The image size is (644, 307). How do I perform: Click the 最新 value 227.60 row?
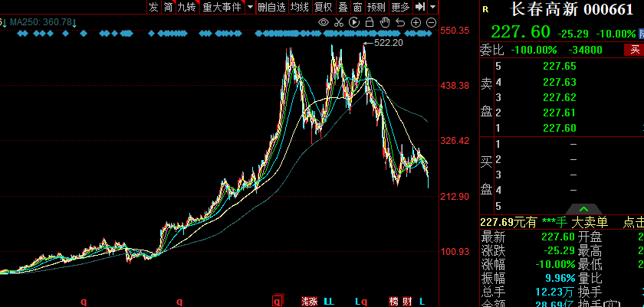(x=558, y=237)
